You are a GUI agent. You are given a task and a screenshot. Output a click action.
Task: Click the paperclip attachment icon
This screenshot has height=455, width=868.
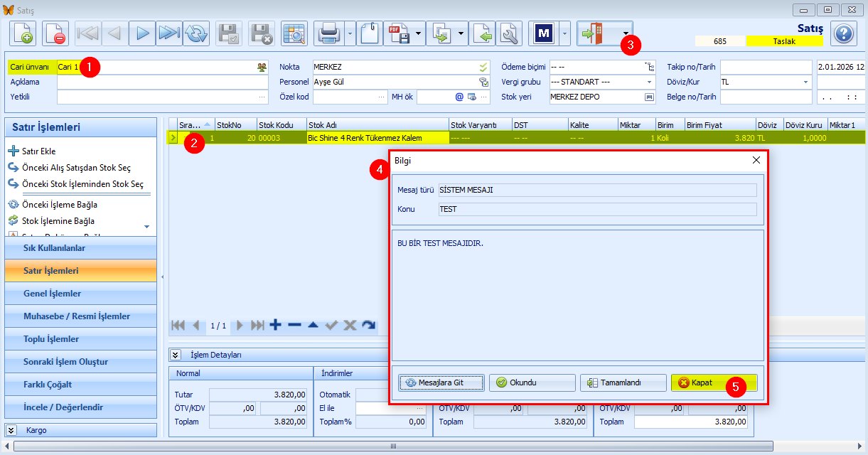370,33
